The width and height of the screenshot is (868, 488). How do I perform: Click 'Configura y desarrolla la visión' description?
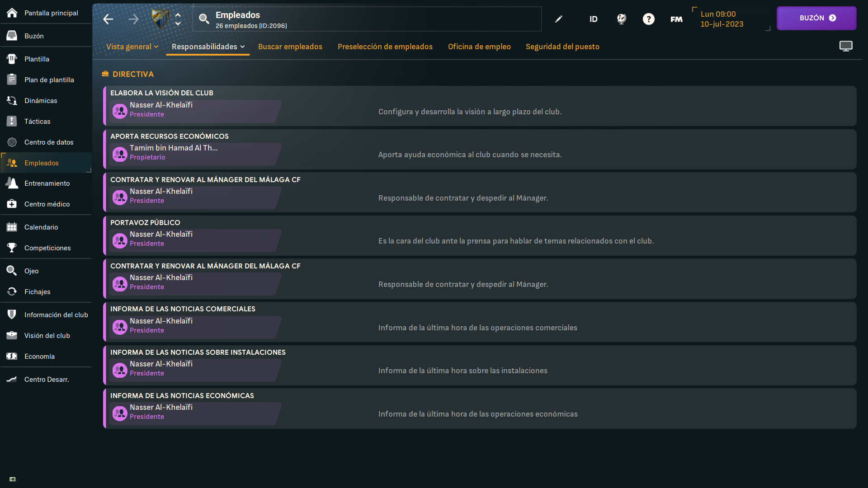pos(470,112)
